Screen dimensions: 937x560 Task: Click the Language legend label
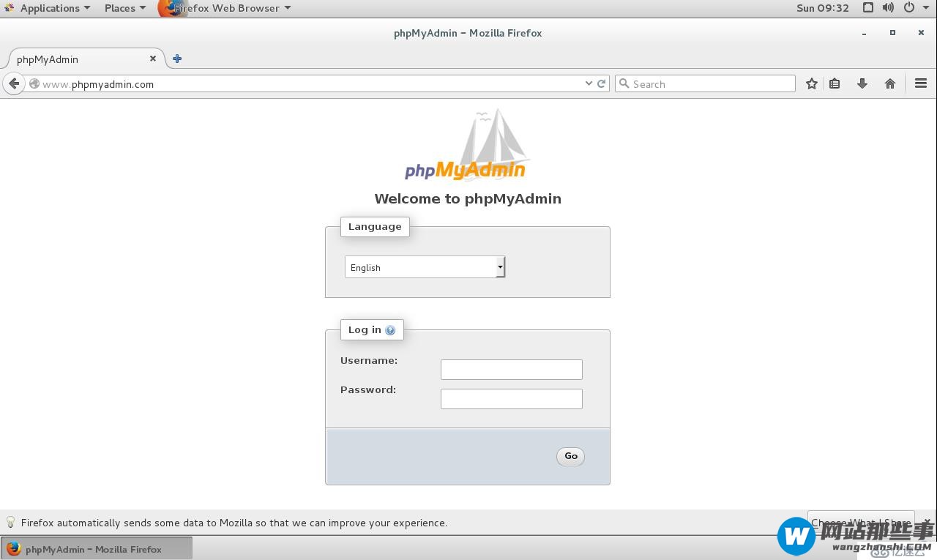pos(375,227)
